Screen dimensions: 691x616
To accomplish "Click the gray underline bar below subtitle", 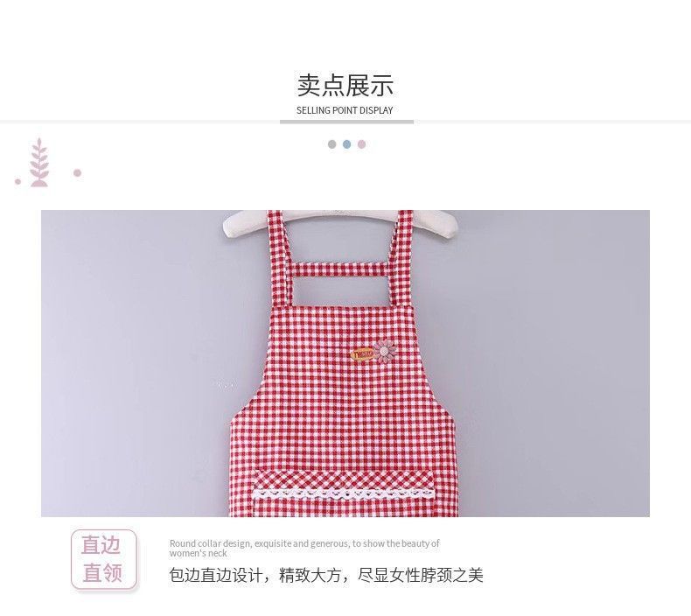I will click(x=347, y=122).
